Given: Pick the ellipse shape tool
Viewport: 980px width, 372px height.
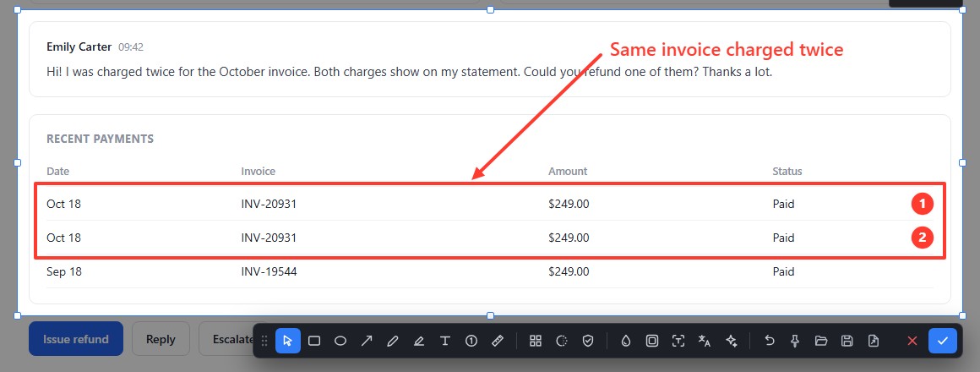Looking at the screenshot, I should 340,341.
